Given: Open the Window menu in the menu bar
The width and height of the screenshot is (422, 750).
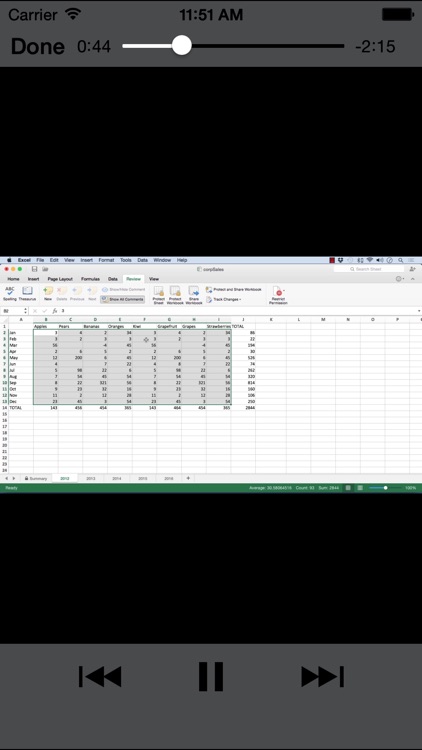Looking at the screenshot, I should pos(162,260).
